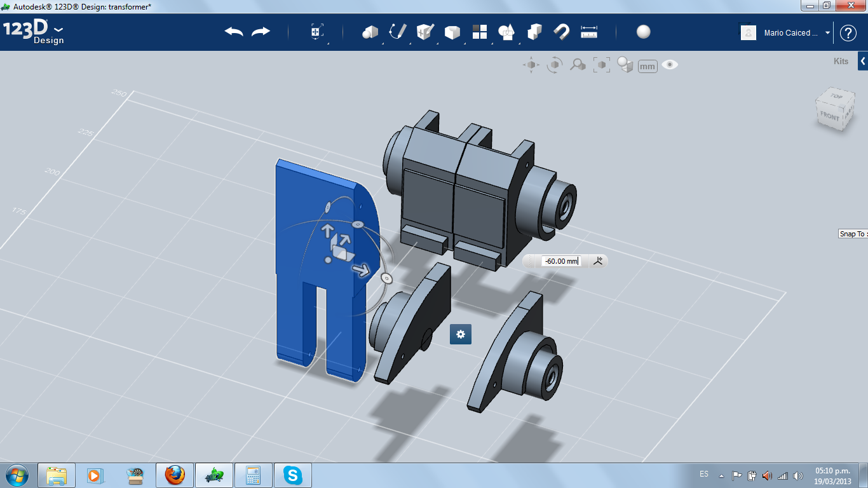Click the Kits panel label

pos(841,62)
